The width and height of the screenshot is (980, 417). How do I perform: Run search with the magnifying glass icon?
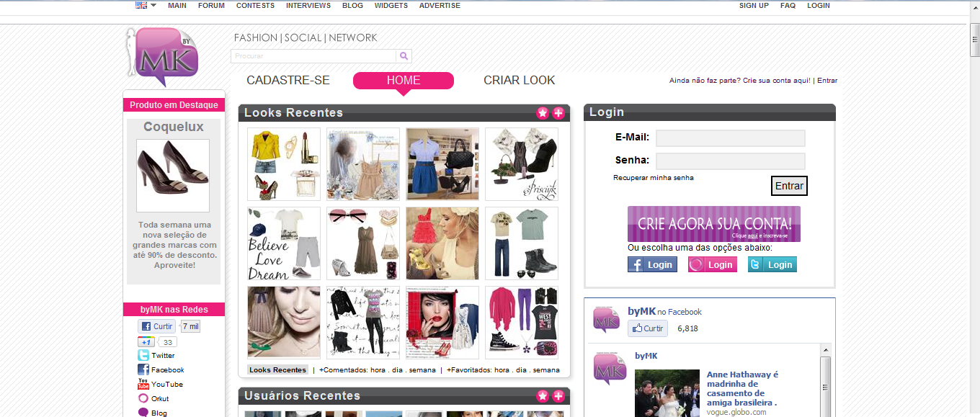[404, 55]
